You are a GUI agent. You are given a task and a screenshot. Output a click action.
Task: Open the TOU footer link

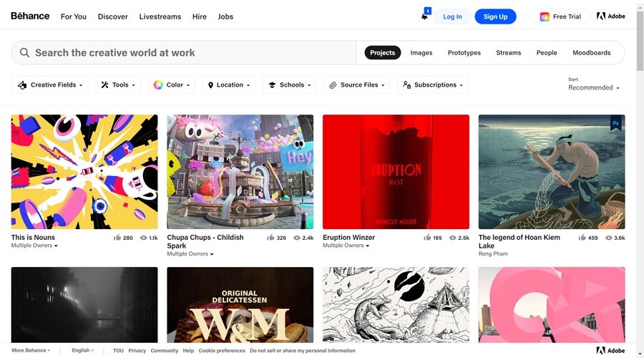[x=118, y=351]
